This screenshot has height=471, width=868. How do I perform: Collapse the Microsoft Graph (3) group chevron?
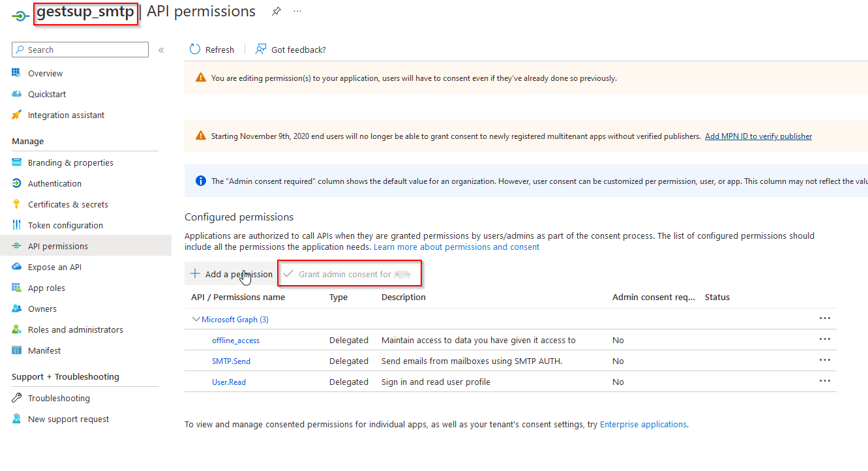[x=196, y=320]
